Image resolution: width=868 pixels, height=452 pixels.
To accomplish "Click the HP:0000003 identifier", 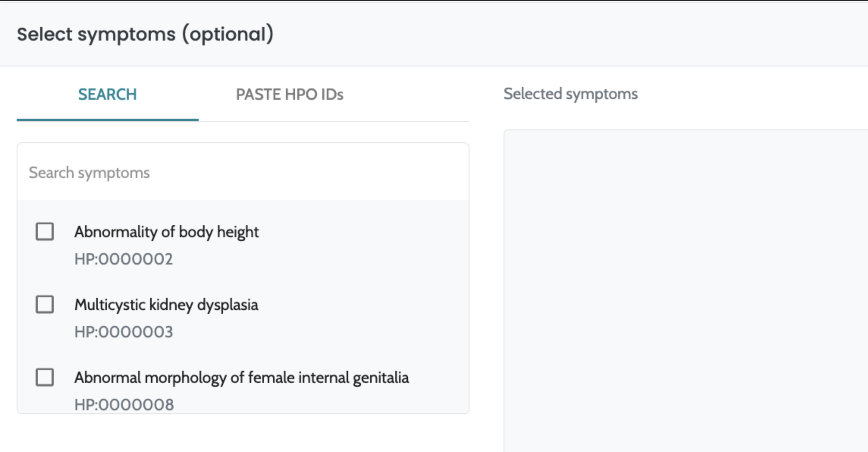I will 124,332.
